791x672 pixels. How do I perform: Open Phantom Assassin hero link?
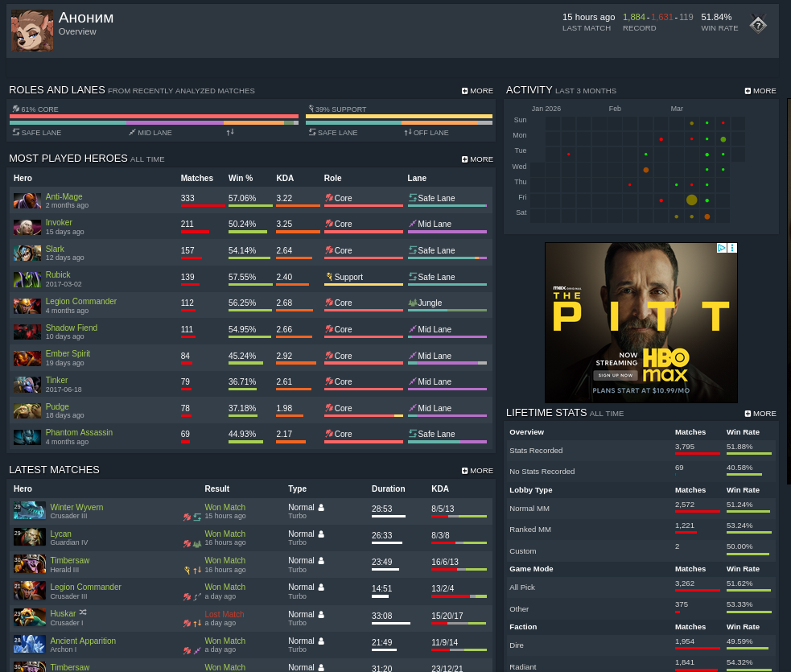tap(79, 432)
